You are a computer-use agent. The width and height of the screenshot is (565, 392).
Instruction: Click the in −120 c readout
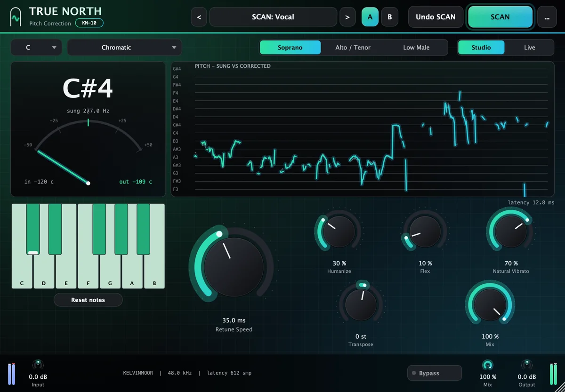pyautogui.click(x=39, y=182)
